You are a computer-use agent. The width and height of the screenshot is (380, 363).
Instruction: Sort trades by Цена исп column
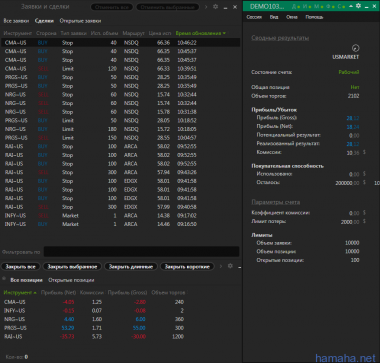[x=160, y=33]
